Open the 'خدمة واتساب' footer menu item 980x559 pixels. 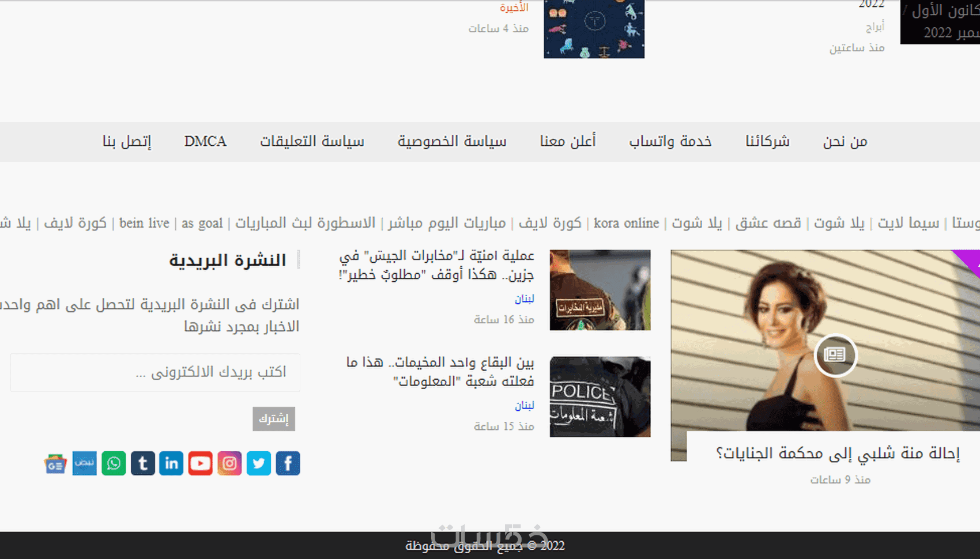(x=670, y=142)
